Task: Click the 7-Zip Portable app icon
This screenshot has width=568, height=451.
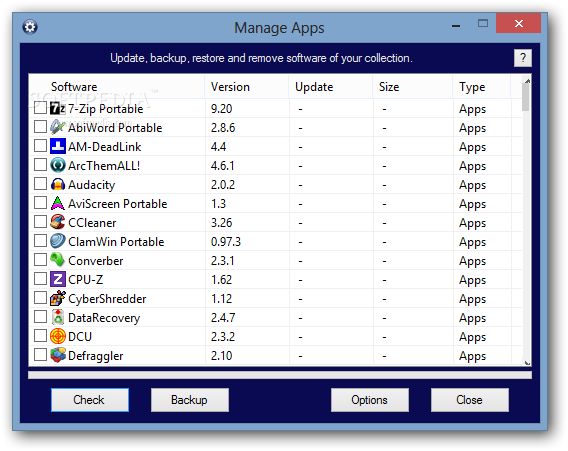Action: click(57, 108)
